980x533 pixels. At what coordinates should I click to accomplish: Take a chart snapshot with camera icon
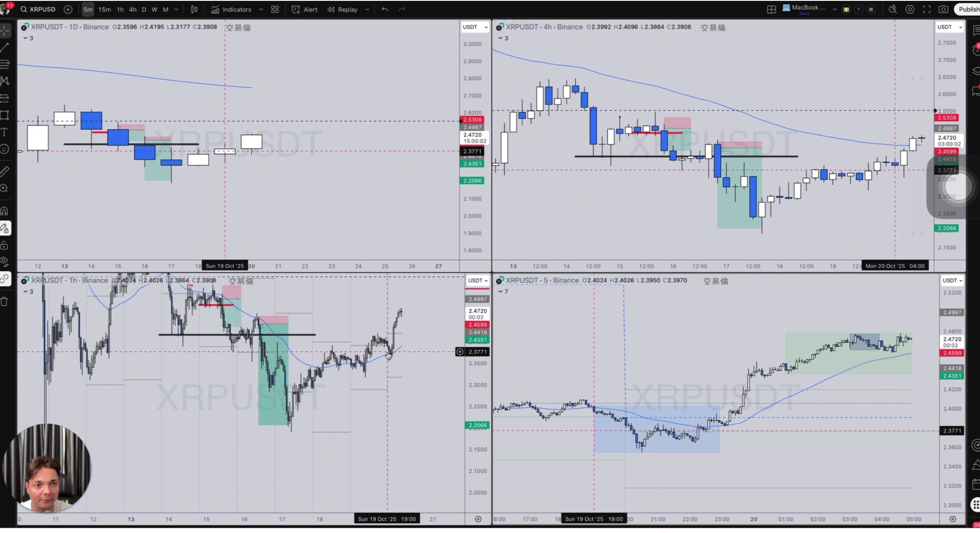pos(943,9)
